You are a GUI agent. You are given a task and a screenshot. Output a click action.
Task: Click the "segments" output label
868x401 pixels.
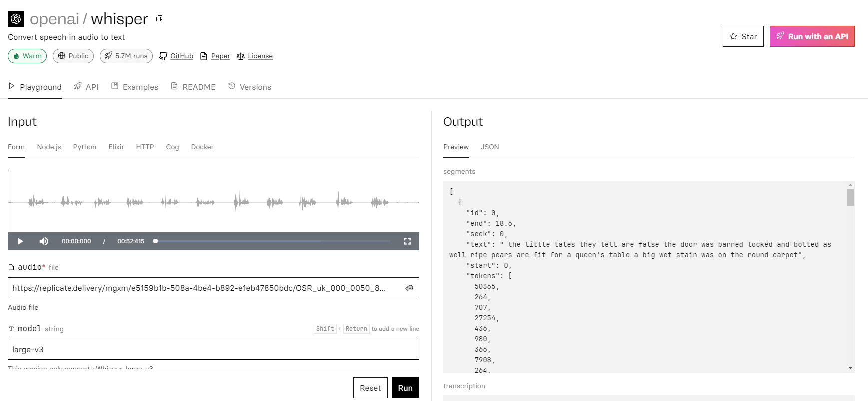pos(459,171)
